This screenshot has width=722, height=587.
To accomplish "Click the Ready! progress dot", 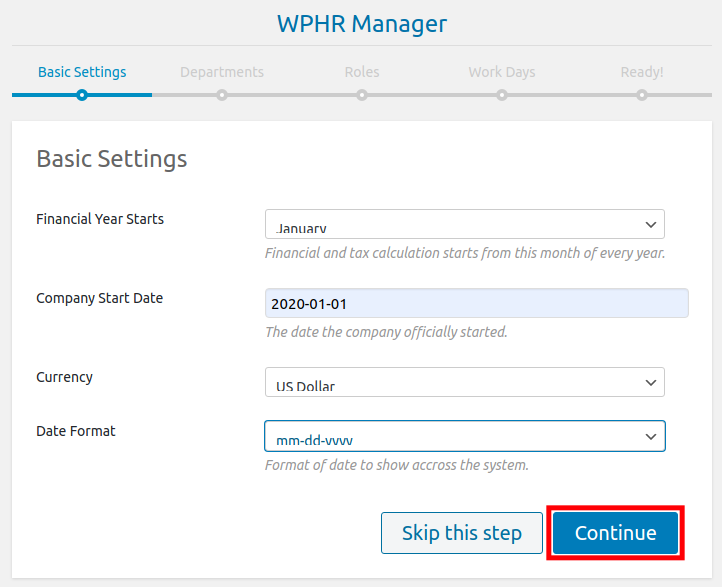I will (x=642, y=95).
